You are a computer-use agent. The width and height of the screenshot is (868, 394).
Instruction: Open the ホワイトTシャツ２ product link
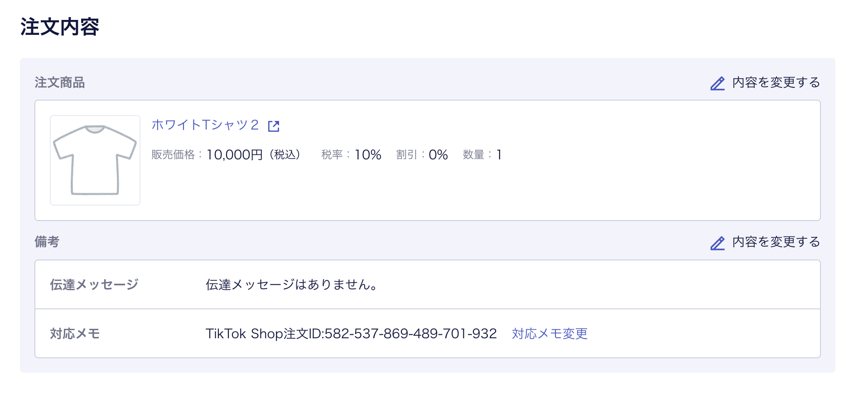[x=205, y=125]
